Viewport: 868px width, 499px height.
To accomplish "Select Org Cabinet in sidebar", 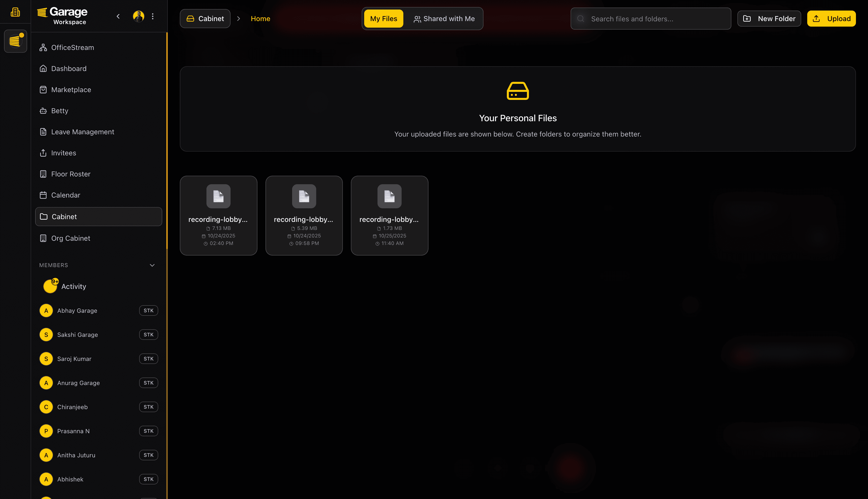I will click(71, 238).
